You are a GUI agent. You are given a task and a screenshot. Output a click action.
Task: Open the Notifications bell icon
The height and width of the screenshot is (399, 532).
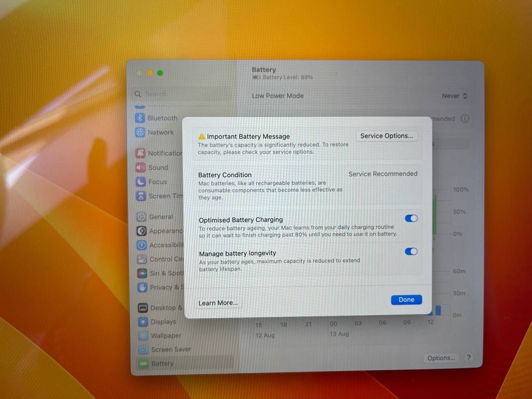pyautogui.click(x=141, y=153)
